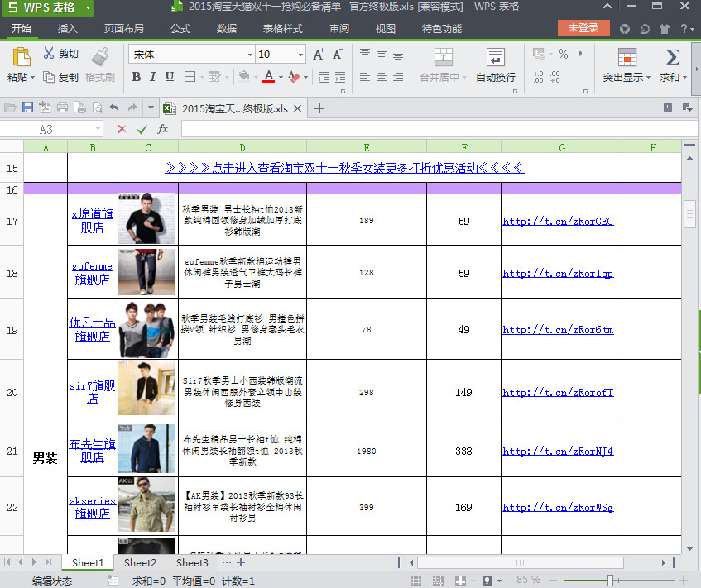Click the 未登录 login button

coord(583,28)
